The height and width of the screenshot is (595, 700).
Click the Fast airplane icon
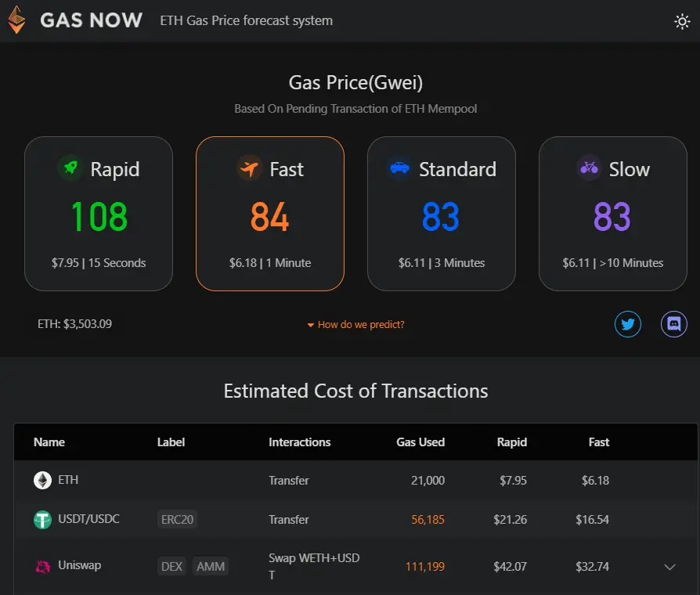(249, 169)
